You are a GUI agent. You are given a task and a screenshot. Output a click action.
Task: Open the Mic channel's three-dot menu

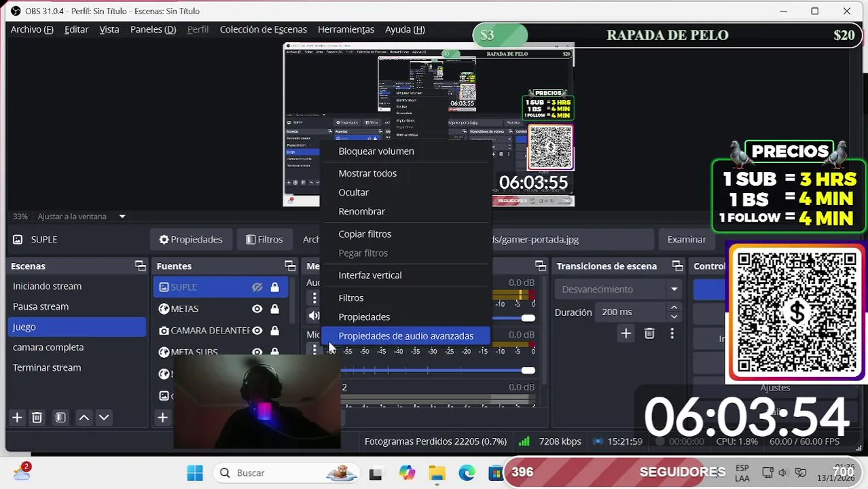pos(314,350)
